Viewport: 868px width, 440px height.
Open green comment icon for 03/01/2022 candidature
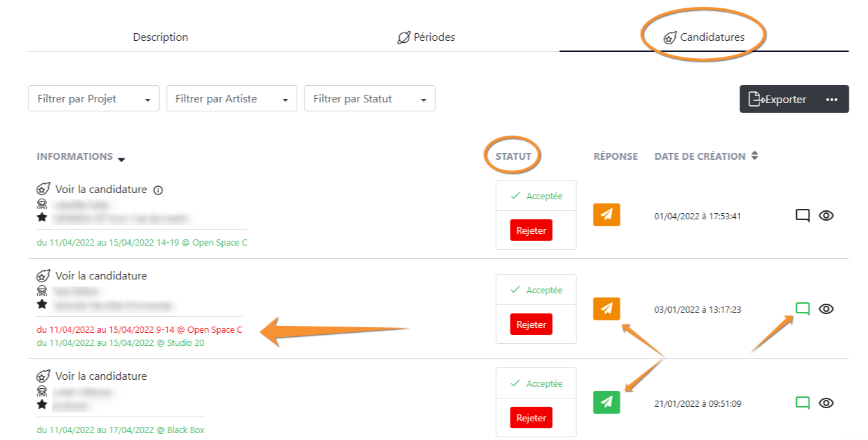802,309
